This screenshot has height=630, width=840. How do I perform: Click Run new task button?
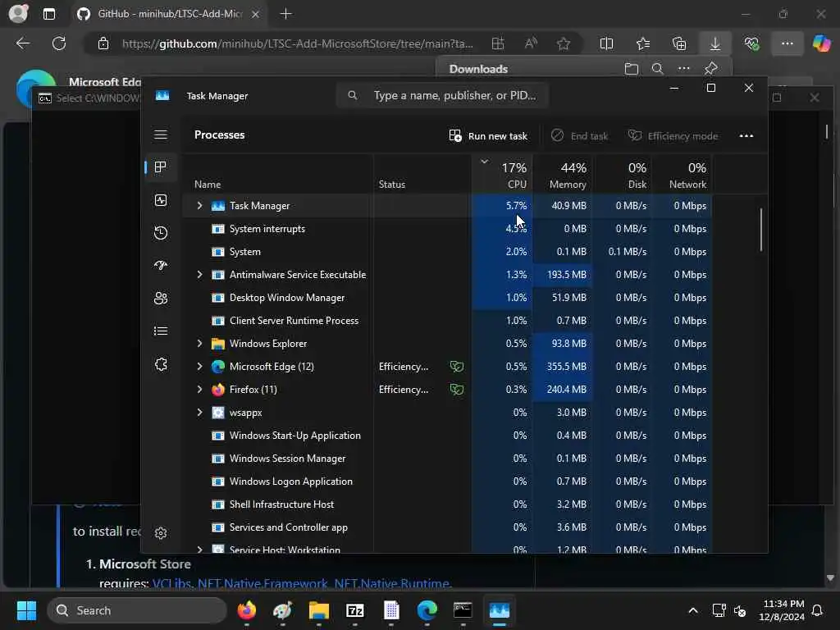point(488,136)
